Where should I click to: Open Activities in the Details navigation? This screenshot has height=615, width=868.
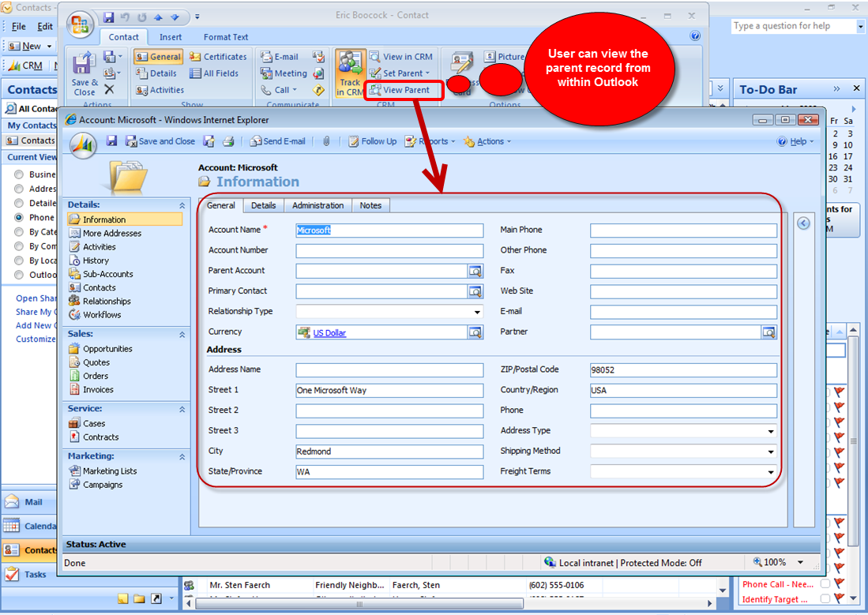coord(99,247)
